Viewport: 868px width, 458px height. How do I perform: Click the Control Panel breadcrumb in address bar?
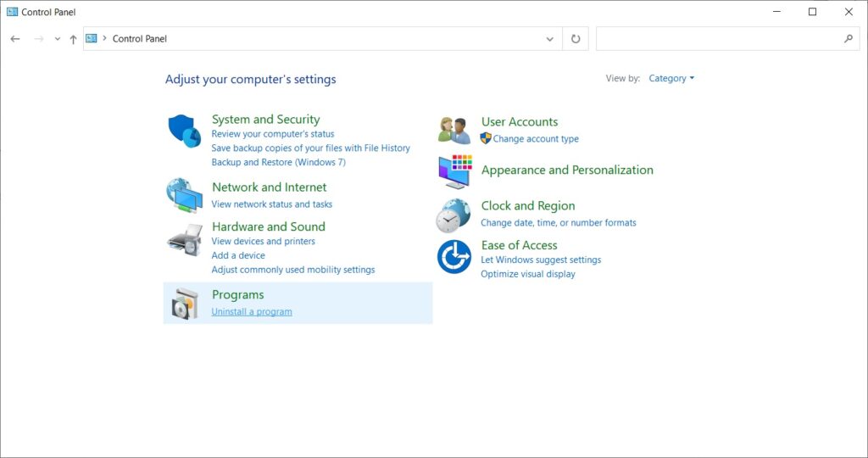click(140, 39)
